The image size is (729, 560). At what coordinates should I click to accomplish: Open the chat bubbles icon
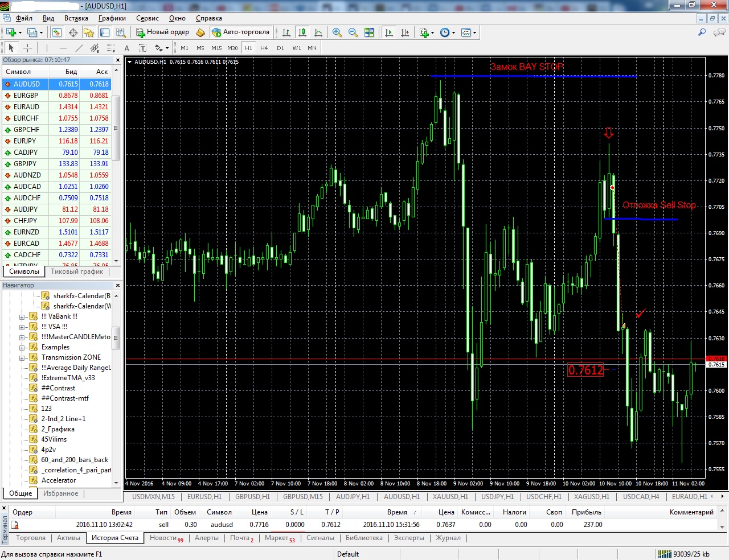pyautogui.click(x=719, y=32)
